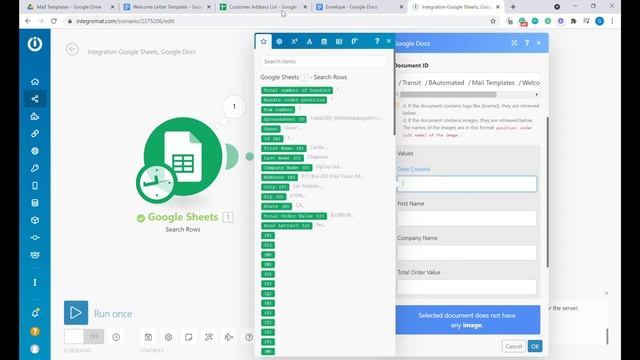Click the Document ID path selector
Image resolution: width=640 pixels, height=360 pixels.
coord(468,82)
